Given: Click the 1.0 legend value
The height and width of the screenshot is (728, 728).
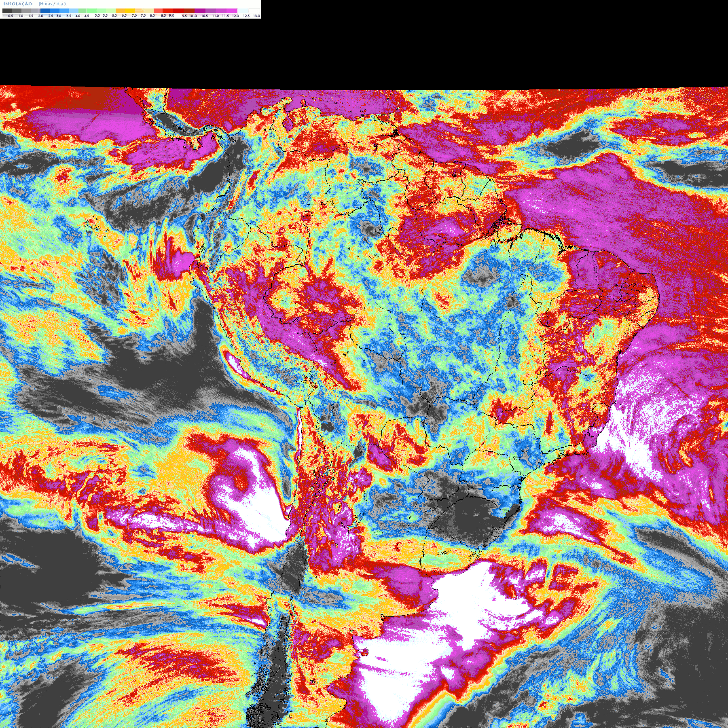Looking at the screenshot, I should pos(21,16).
